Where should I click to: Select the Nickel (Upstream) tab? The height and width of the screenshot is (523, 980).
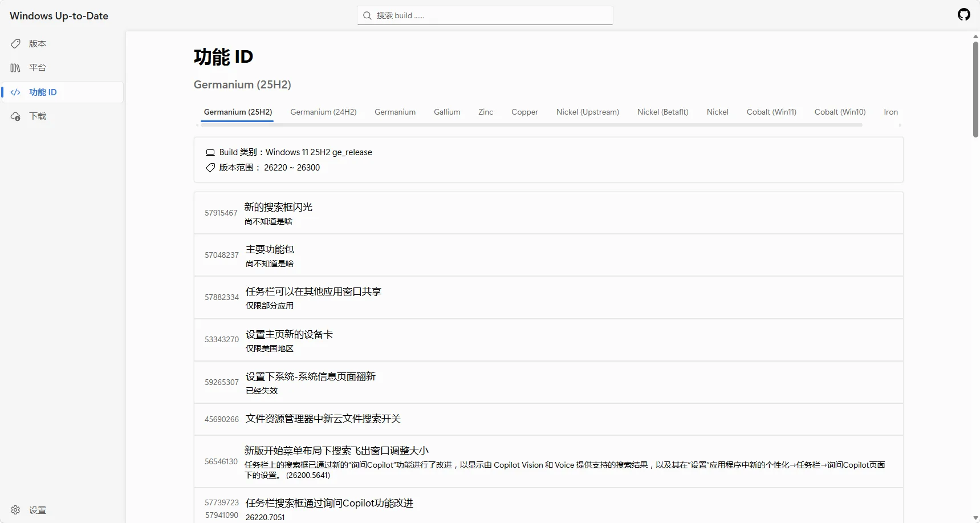tap(588, 112)
